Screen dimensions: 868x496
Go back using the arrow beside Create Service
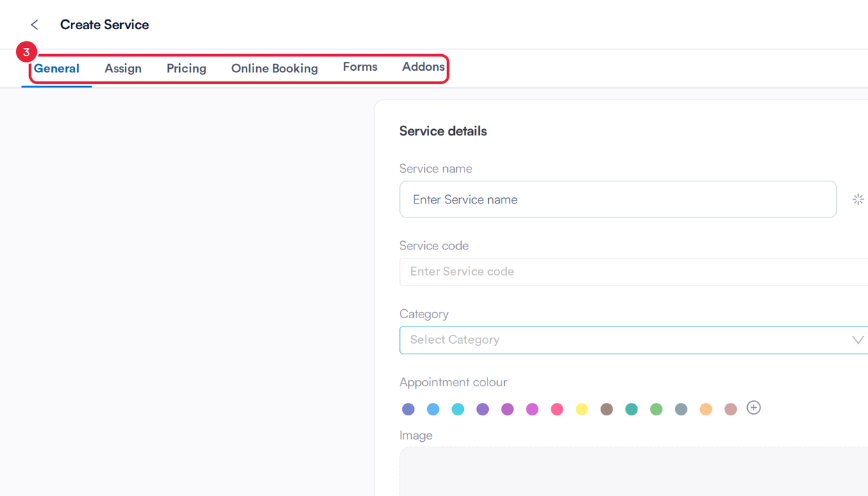(34, 25)
